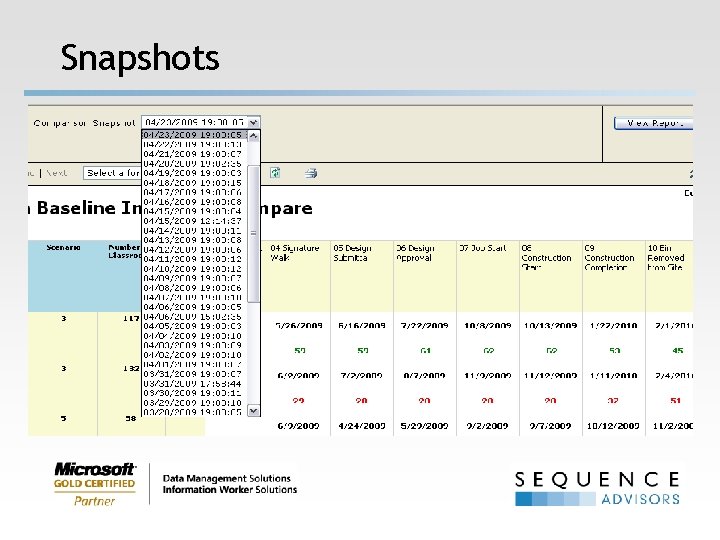Screen dimensions: 720x540
Task: Pick the 03/29/2009 snapshot entry
Action: coord(195,403)
